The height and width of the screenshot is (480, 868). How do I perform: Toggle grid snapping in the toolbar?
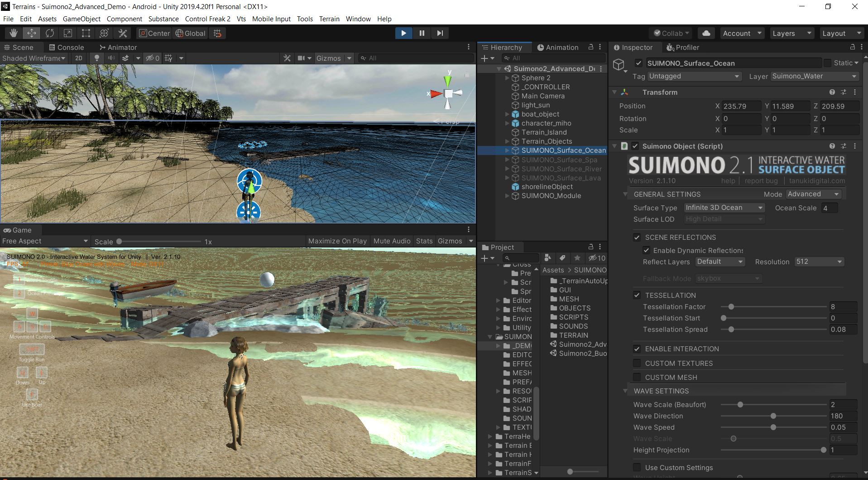[217, 33]
